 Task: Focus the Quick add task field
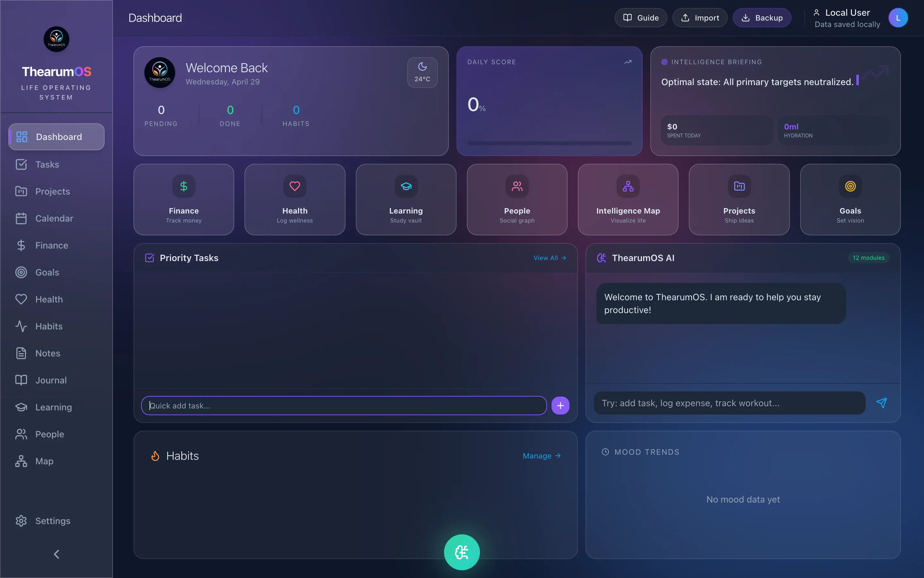click(344, 406)
